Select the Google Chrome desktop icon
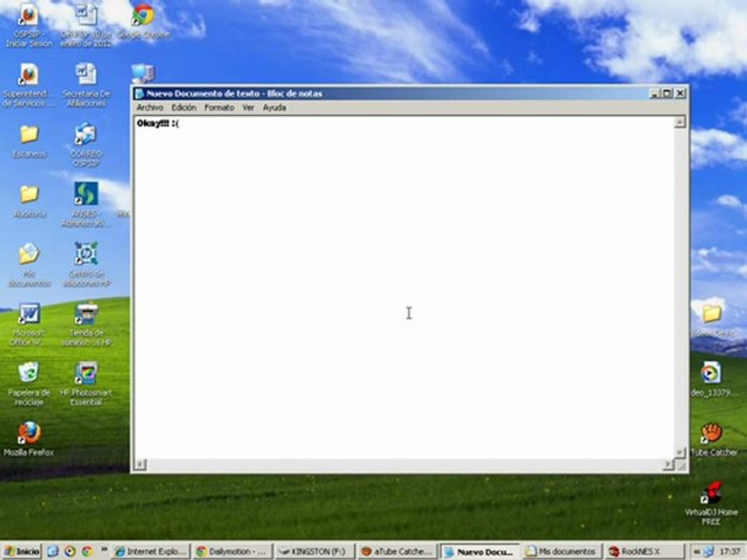Image resolution: width=747 pixels, height=560 pixels. tap(143, 22)
